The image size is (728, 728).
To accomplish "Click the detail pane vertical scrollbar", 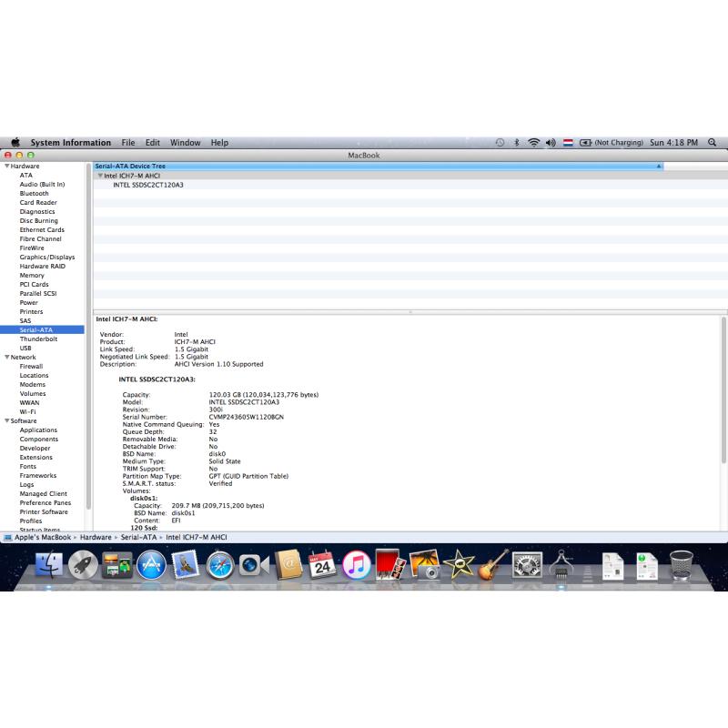I will pyautogui.click(x=723, y=389).
